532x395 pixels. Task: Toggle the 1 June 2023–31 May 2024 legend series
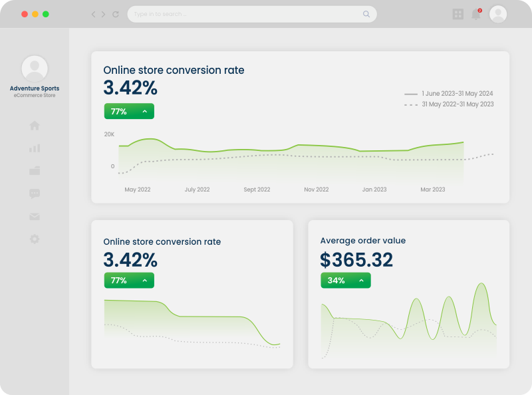(x=449, y=94)
